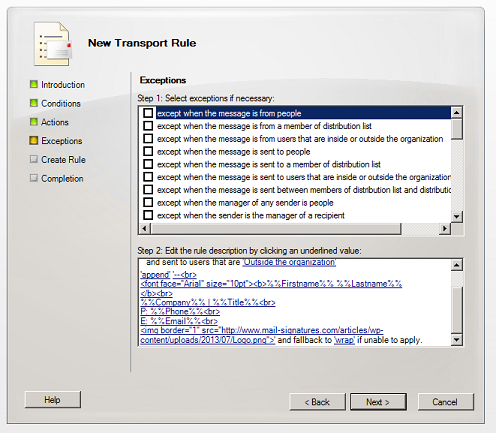The width and height of the screenshot is (496, 433).
Task: Click the rule description scroll up arrow
Action: pos(456,265)
